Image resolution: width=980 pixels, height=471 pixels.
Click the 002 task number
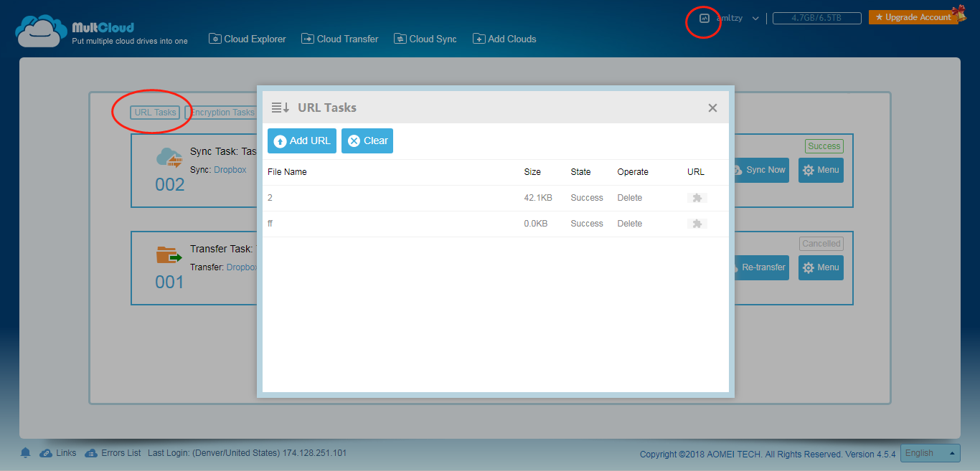pos(170,185)
